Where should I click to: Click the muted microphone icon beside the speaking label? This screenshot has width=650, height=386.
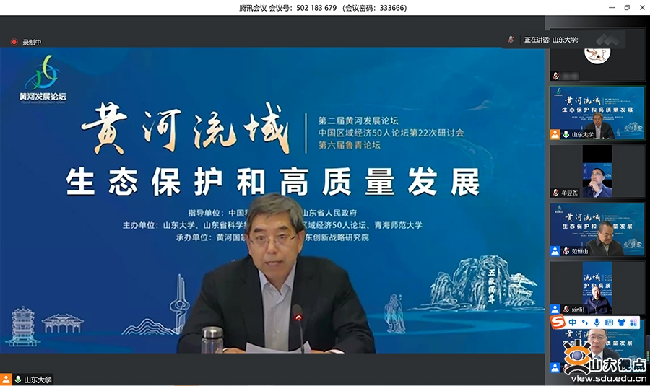click(x=511, y=40)
